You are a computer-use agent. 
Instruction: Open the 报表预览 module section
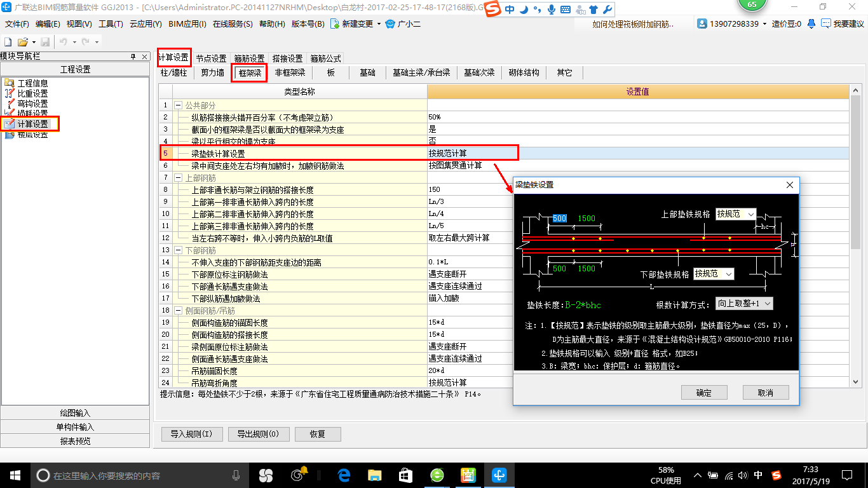tap(75, 441)
